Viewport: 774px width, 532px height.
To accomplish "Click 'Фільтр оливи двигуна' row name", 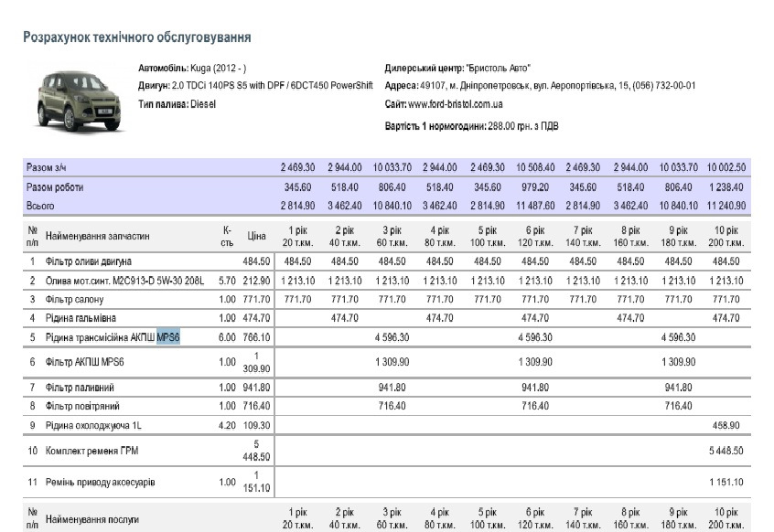I will 89,261.
